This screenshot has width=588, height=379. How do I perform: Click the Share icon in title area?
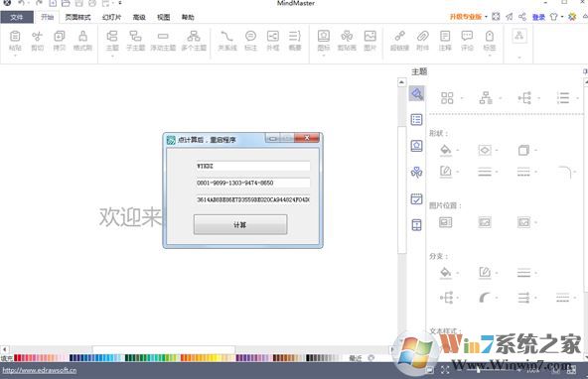tap(522, 17)
